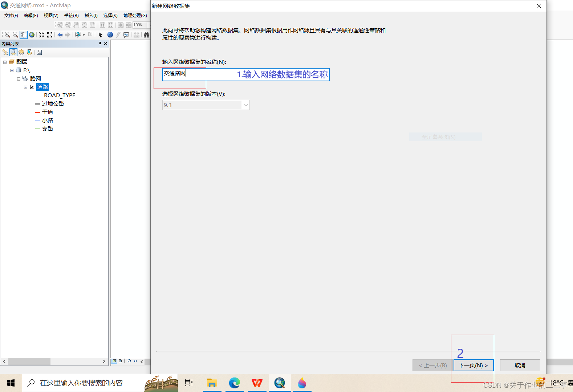Open WPS Office from taskbar
Image resolution: width=573 pixels, height=392 pixels.
coord(257,383)
